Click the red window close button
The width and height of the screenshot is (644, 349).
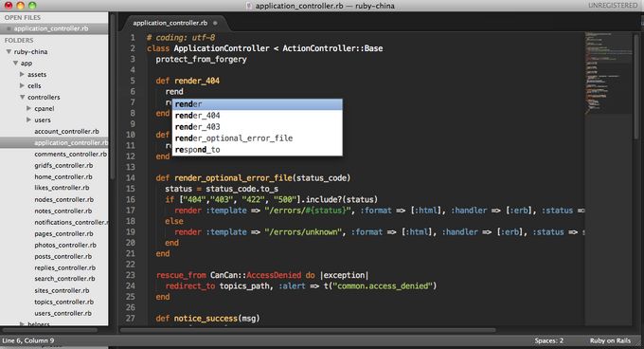(9, 6)
